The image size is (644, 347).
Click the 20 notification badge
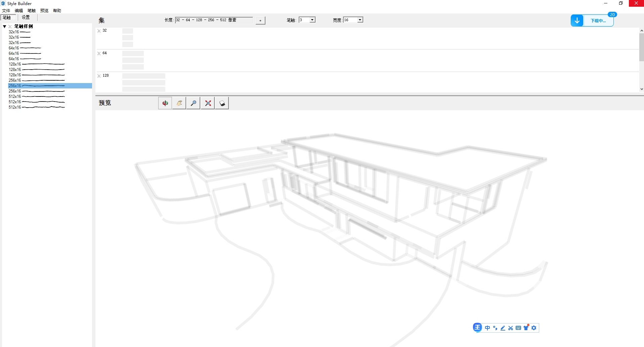click(612, 14)
